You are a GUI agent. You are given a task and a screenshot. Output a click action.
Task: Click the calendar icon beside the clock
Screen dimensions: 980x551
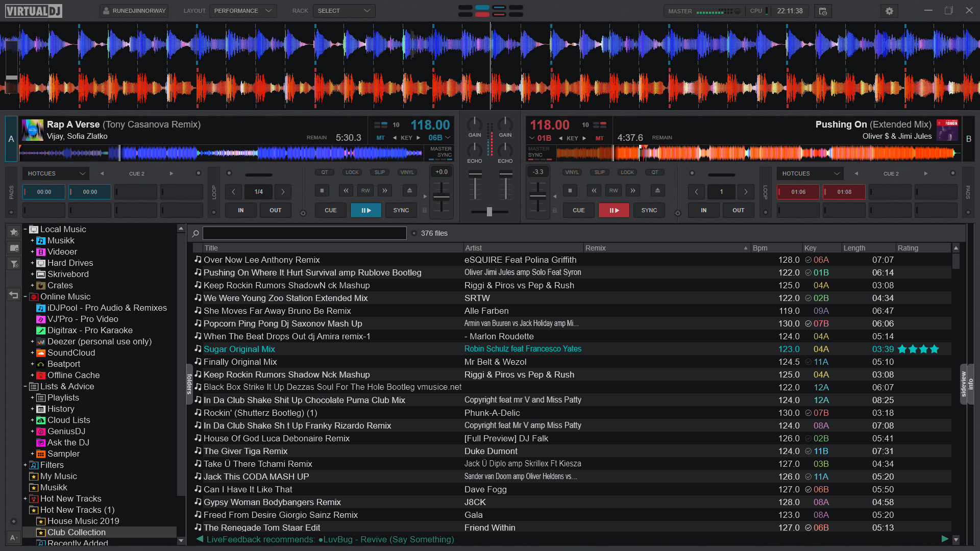click(823, 11)
